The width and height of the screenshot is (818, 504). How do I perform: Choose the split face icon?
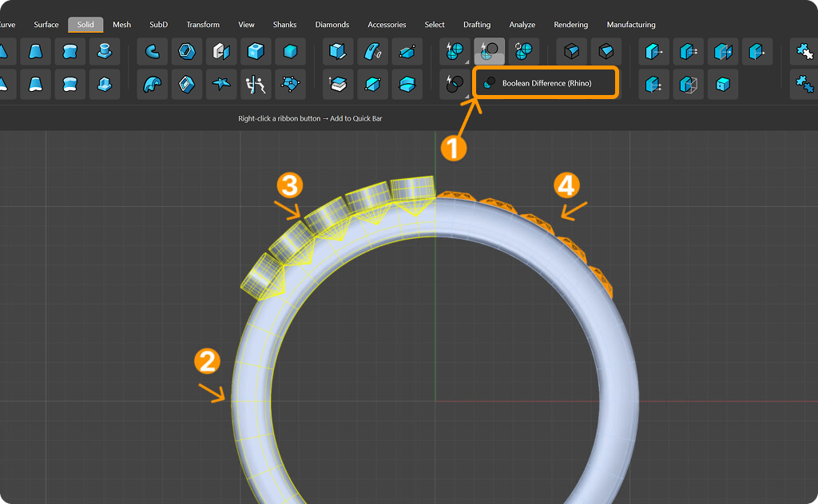tap(723, 51)
